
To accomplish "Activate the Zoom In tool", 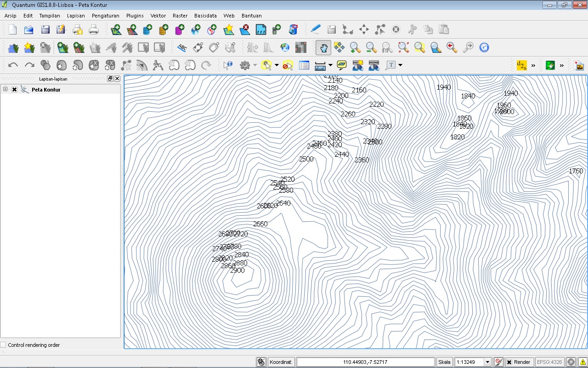I will 355,47.
